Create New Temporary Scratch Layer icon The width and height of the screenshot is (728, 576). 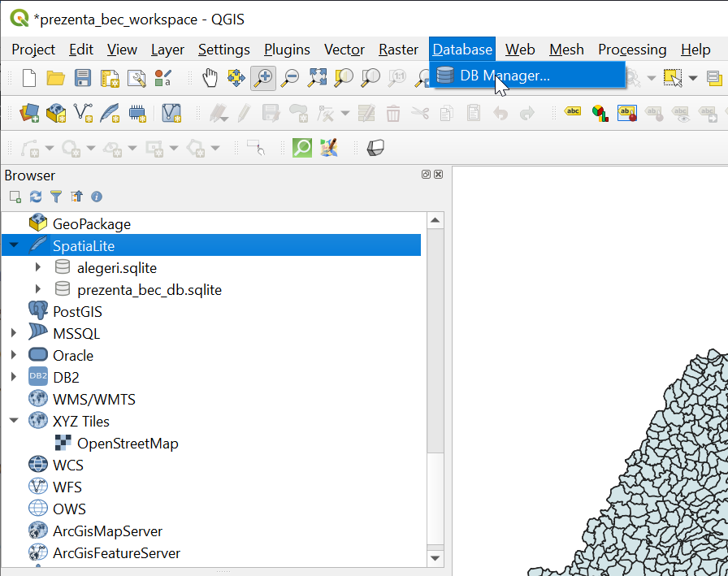pos(137,113)
